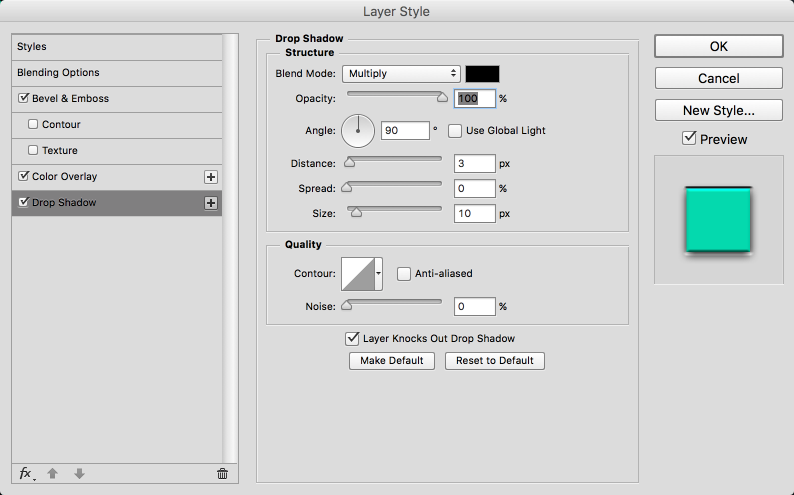The image size is (794, 495).
Task: Click the Angle dial control
Action: click(x=358, y=130)
